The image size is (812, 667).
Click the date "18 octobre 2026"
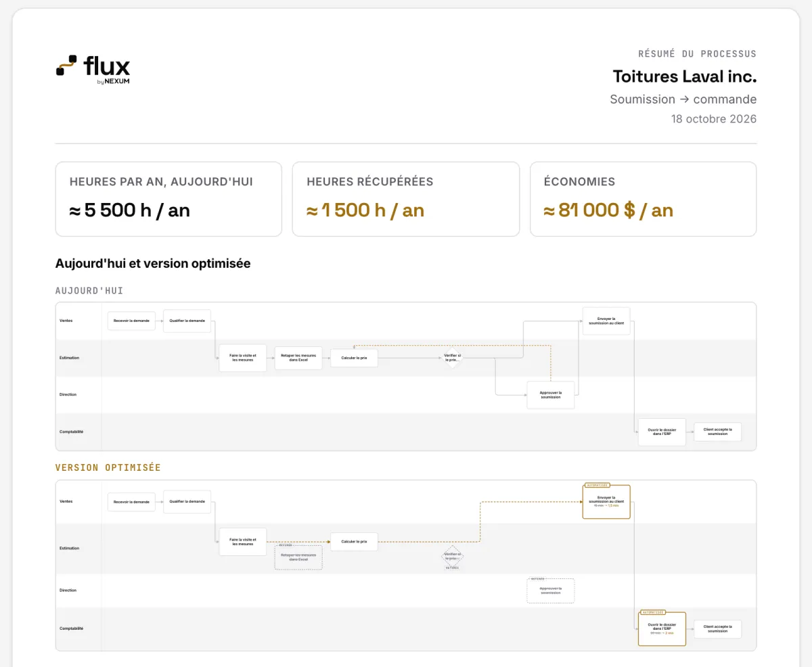pos(714,119)
